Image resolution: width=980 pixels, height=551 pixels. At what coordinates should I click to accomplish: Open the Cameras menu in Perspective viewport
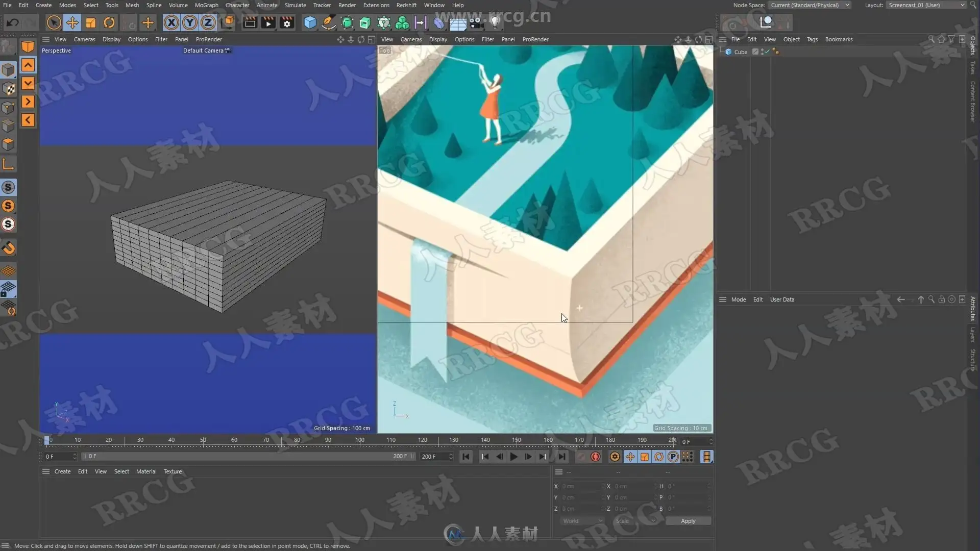click(x=84, y=39)
